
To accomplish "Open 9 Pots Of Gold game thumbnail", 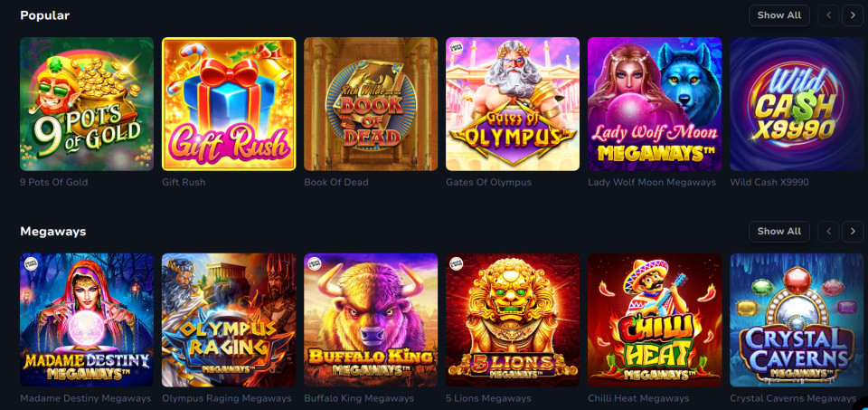I will click(x=87, y=104).
